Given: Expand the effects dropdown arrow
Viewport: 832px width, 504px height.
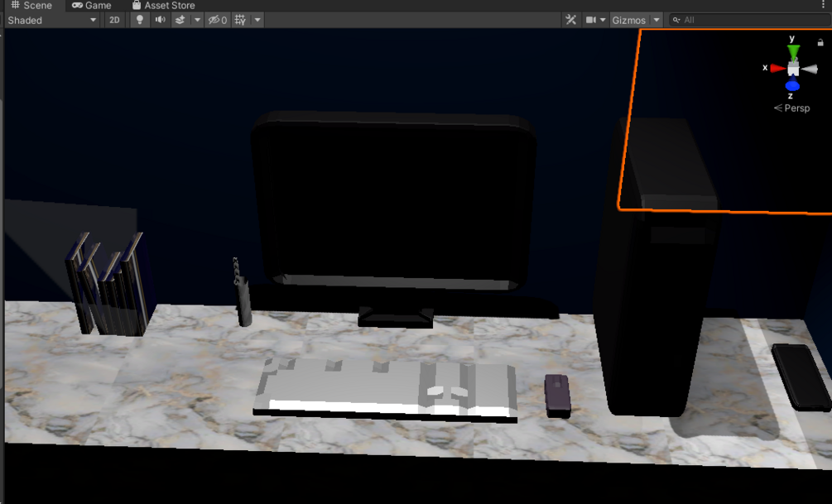Looking at the screenshot, I should point(197,20).
